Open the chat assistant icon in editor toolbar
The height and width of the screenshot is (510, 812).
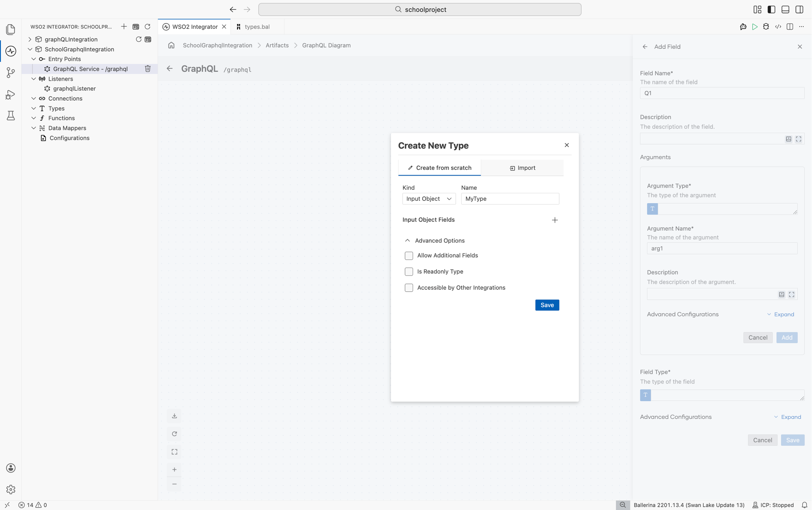click(x=743, y=26)
